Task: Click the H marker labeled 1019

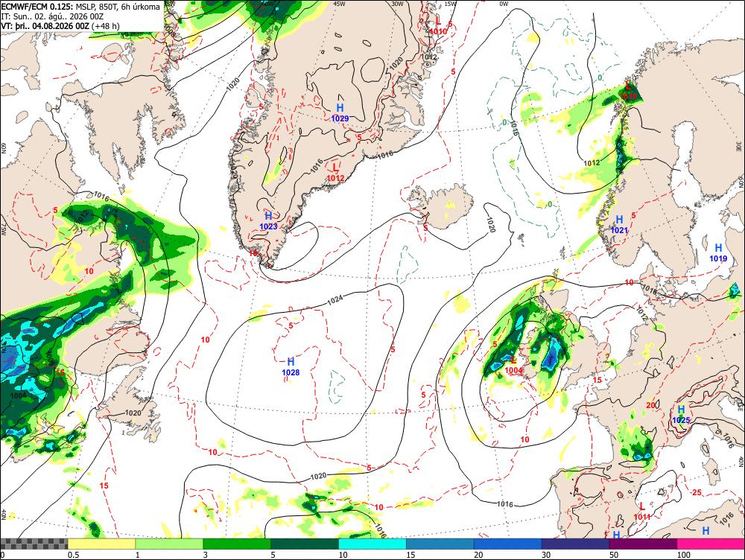Action: (x=718, y=248)
